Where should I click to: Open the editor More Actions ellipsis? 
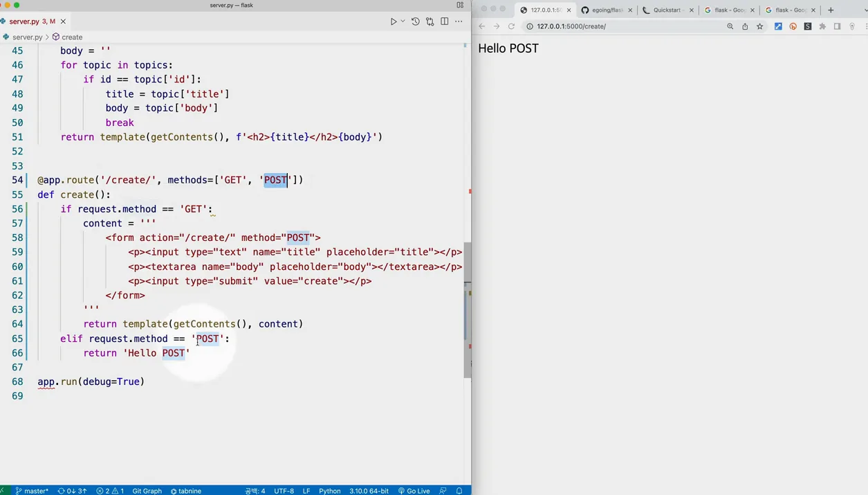tap(459, 21)
